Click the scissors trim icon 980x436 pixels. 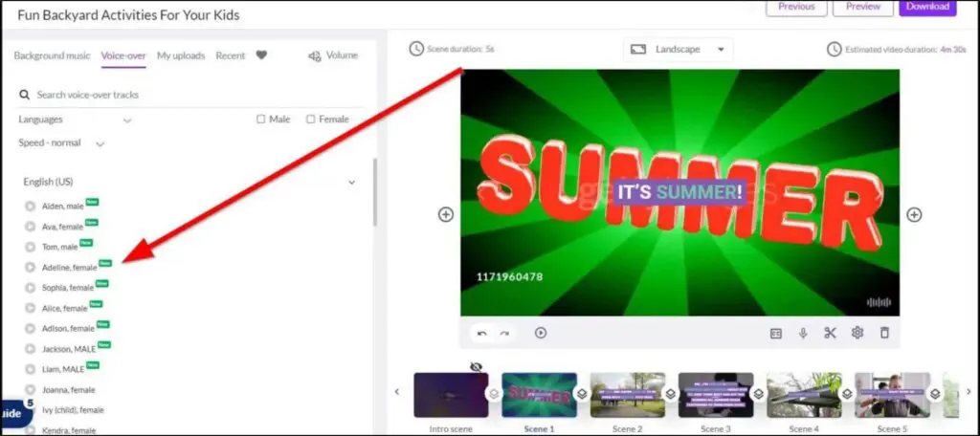coord(830,333)
